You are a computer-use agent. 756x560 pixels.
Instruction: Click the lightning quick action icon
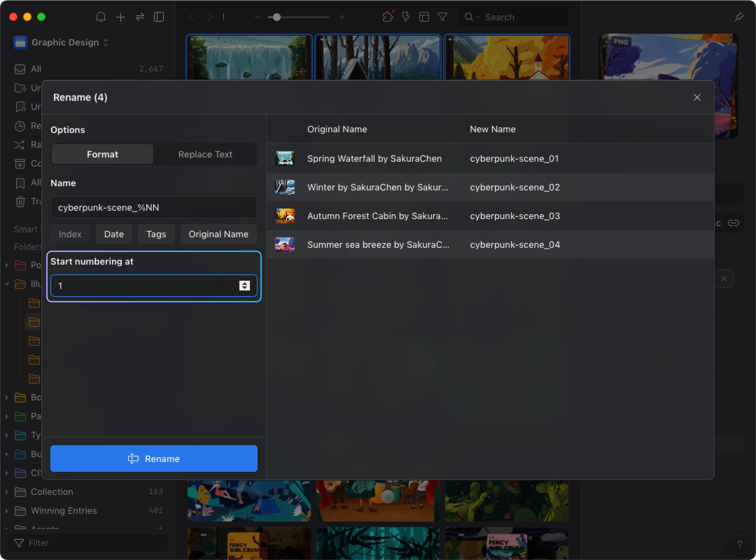tap(406, 17)
